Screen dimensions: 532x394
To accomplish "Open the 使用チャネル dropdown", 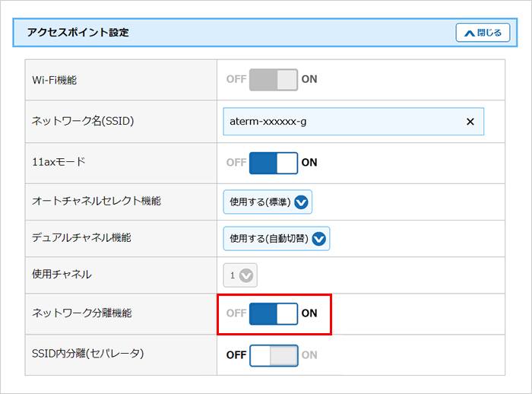I will coord(239,275).
